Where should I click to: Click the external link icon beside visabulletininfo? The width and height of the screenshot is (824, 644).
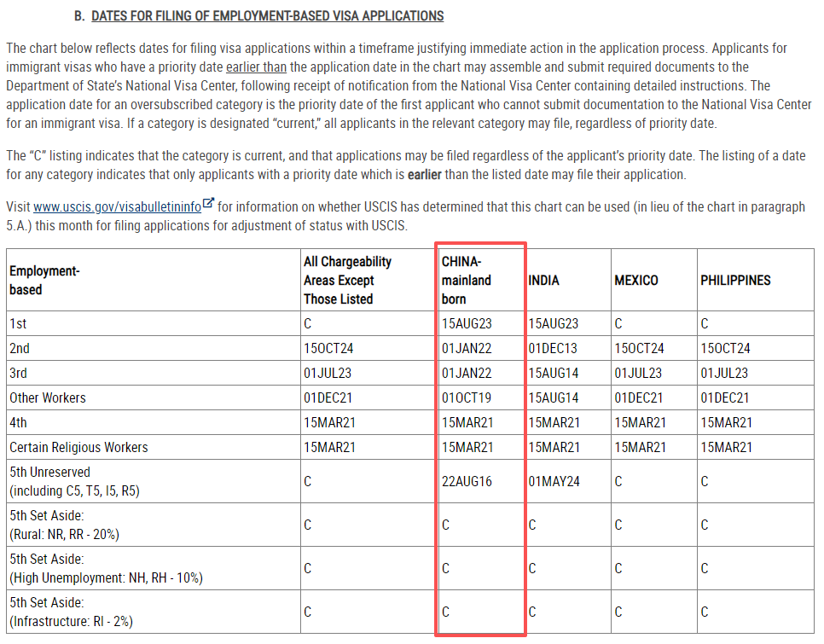tap(209, 206)
